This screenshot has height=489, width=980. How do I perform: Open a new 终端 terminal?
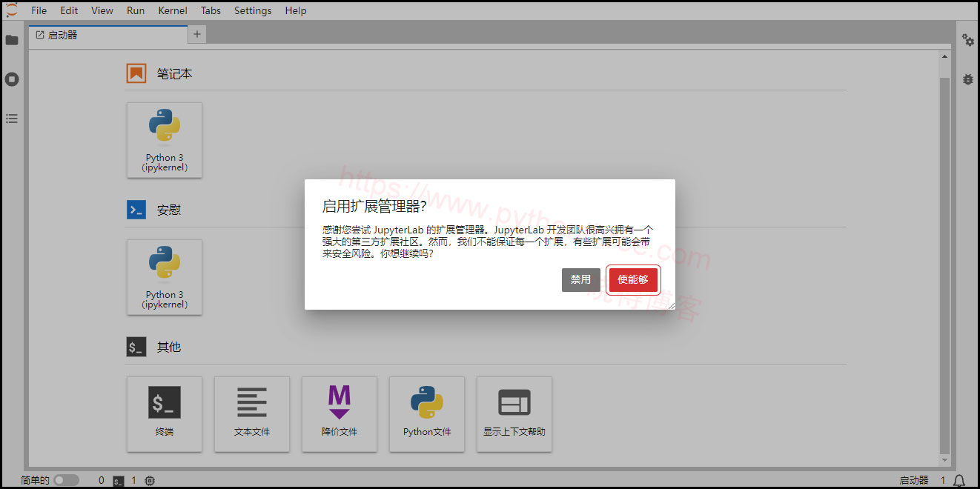165,414
